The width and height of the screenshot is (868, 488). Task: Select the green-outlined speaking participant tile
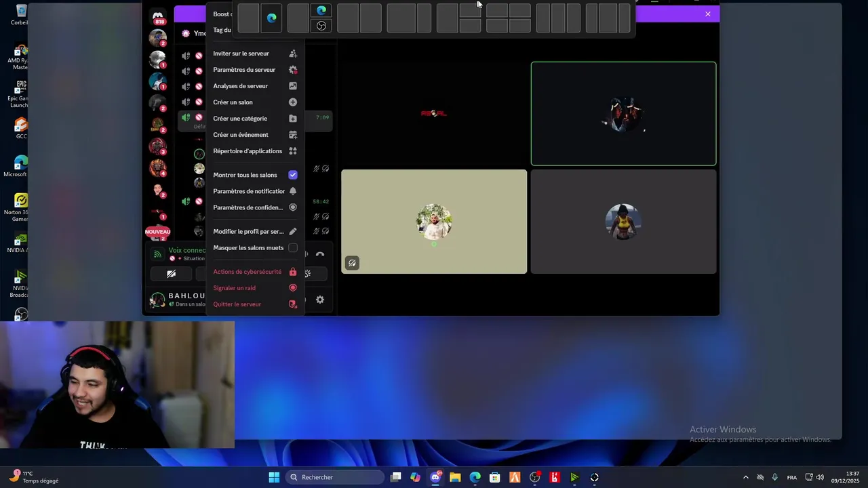point(623,114)
